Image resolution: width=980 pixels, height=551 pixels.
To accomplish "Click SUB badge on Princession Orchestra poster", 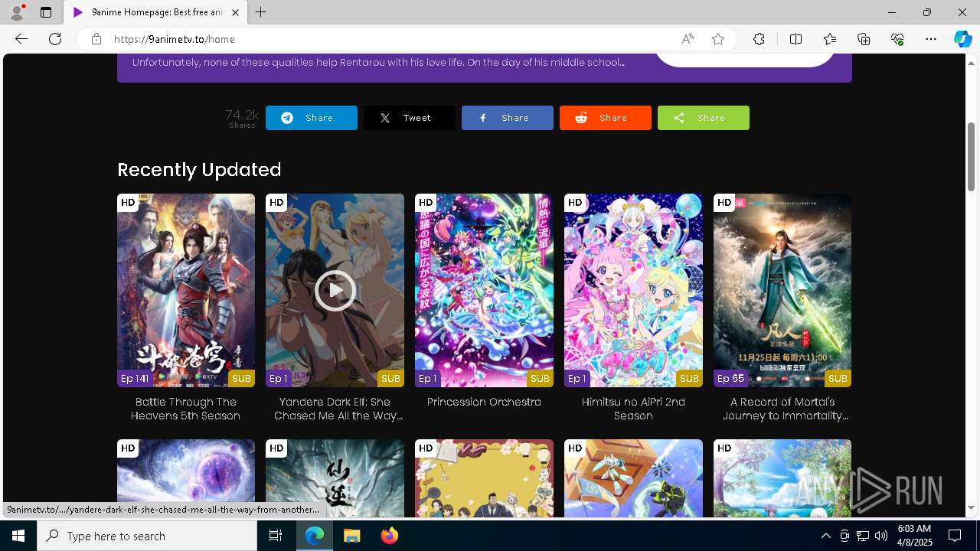I will 540,378.
